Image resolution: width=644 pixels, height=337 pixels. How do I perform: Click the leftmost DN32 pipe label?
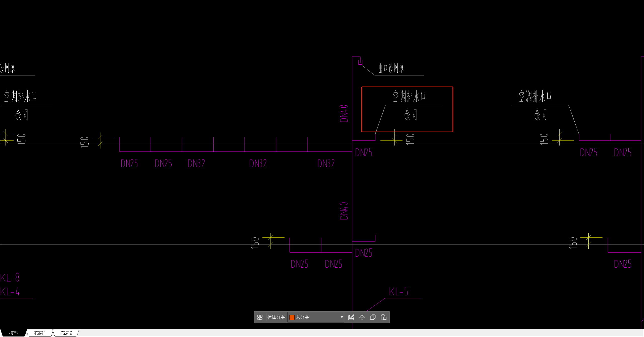coord(196,163)
